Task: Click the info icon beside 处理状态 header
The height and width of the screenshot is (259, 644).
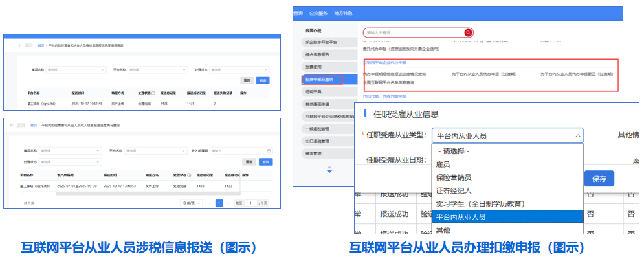Action: point(153,93)
